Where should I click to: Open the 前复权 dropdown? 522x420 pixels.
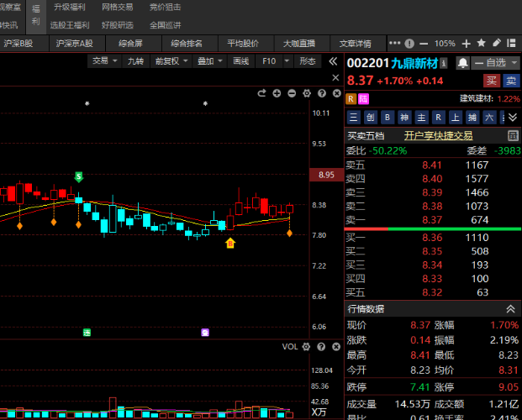[x=171, y=61]
